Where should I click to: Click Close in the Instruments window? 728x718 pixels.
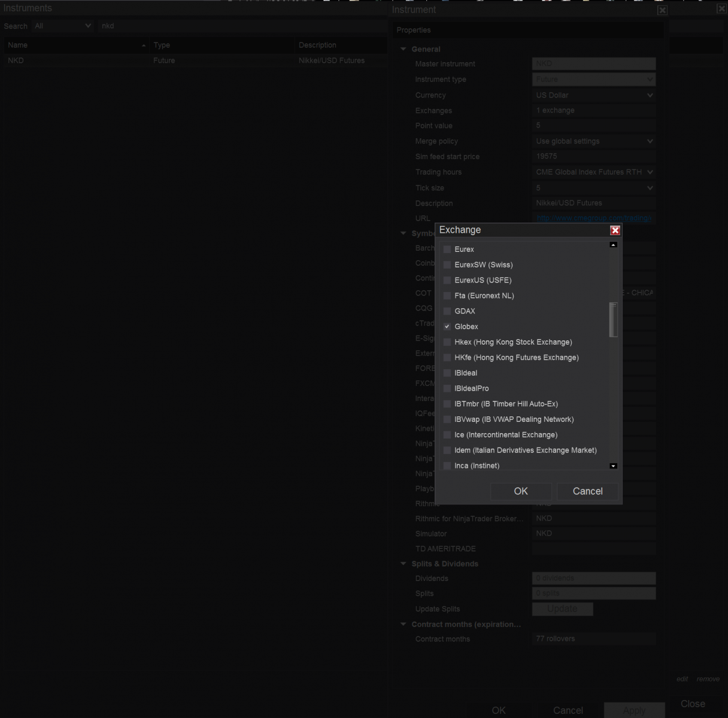[693, 704]
